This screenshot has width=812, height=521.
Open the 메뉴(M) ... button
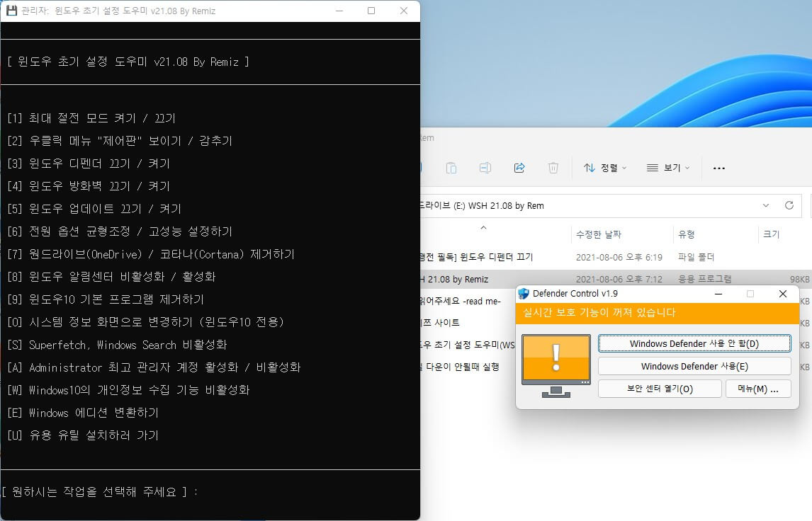click(x=758, y=389)
